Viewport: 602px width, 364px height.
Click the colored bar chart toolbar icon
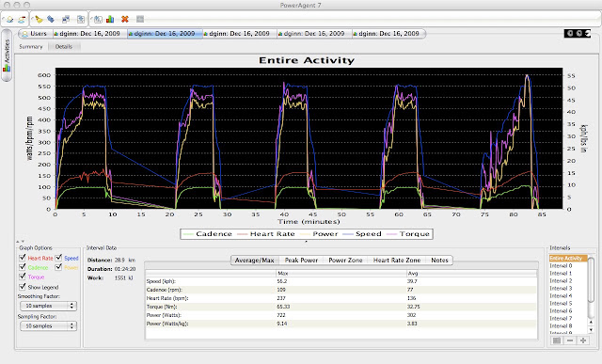point(110,19)
